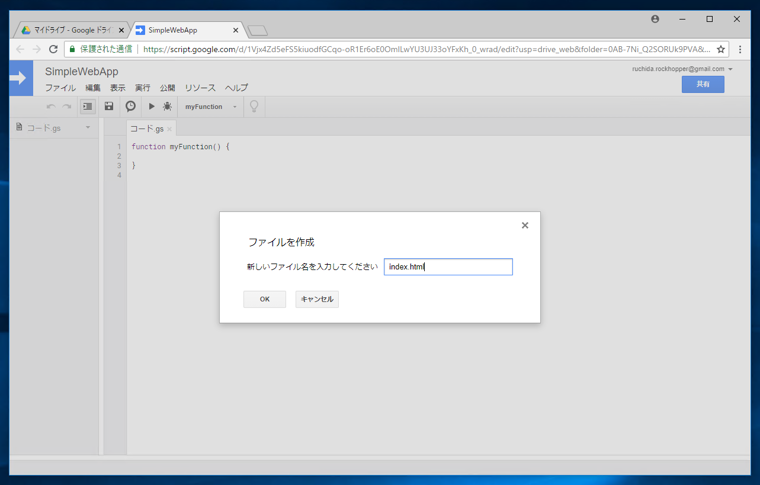
Task: Run the selected function play icon
Action: pos(151,106)
